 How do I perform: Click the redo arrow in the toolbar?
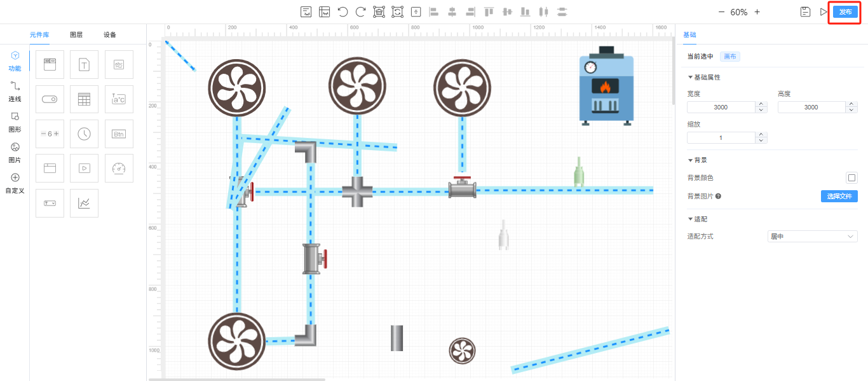(x=360, y=11)
